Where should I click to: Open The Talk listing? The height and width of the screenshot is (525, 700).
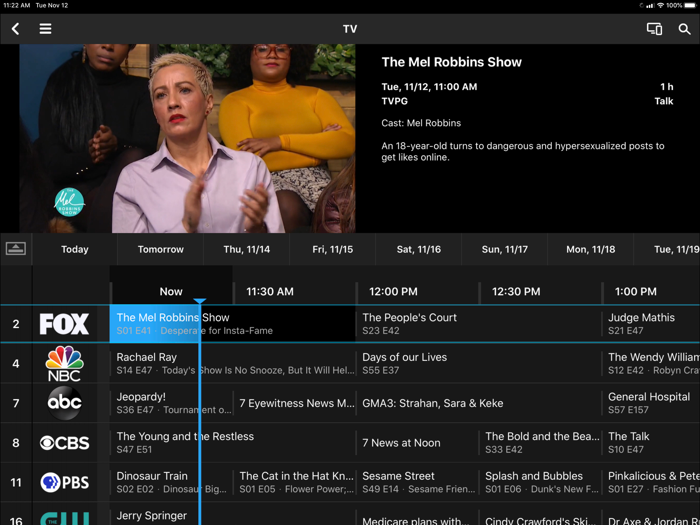click(x=651, y=442)
